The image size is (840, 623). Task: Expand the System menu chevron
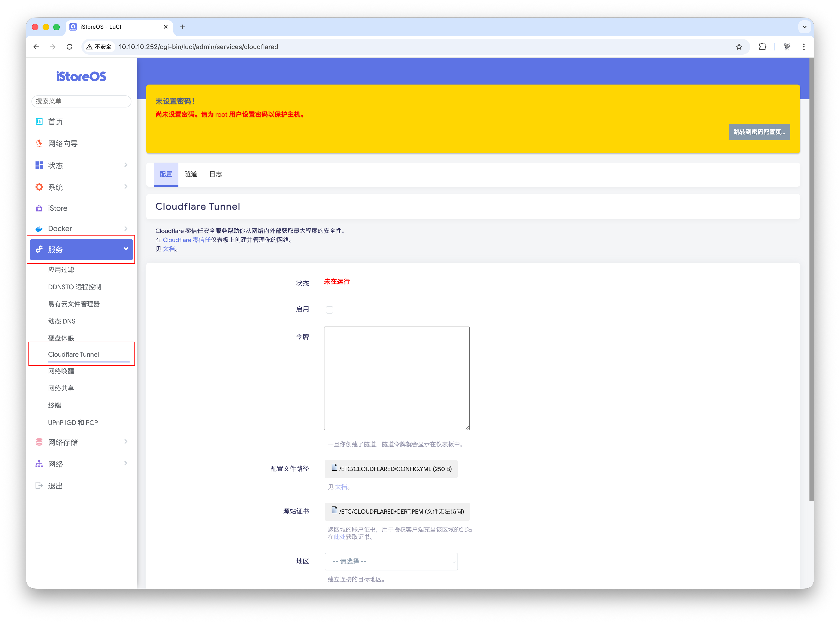pyautogui.click(x=125, y=187)
